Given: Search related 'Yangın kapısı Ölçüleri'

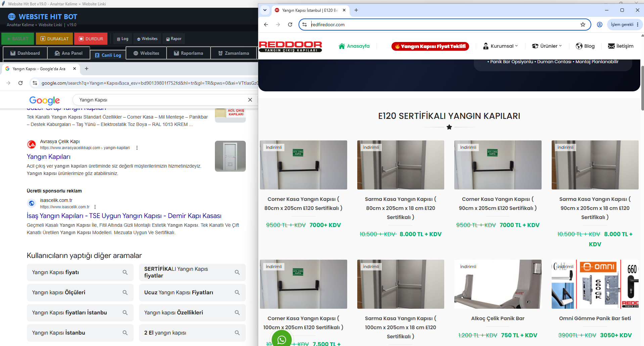Looking at the screenshot, I should tap(80, 293).
